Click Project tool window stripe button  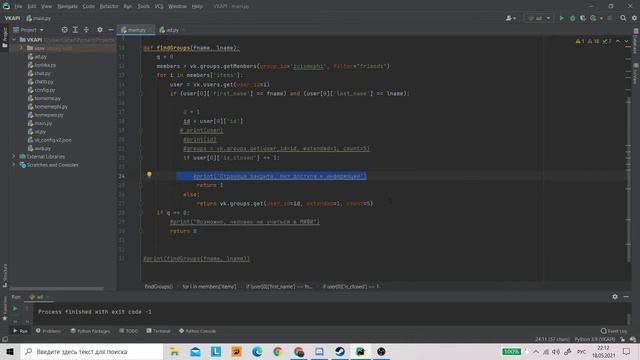pyautogui.click(x=4, y=38)
